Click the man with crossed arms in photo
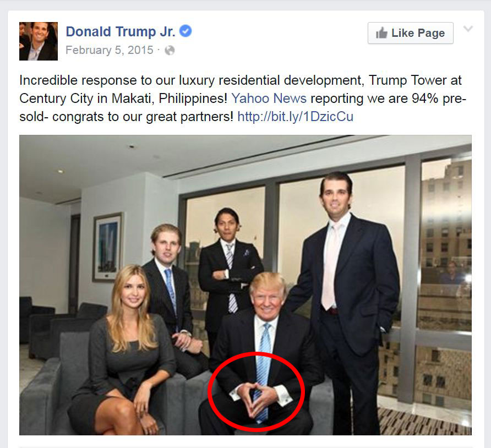The image size is (491, 448). pos(230,276)
